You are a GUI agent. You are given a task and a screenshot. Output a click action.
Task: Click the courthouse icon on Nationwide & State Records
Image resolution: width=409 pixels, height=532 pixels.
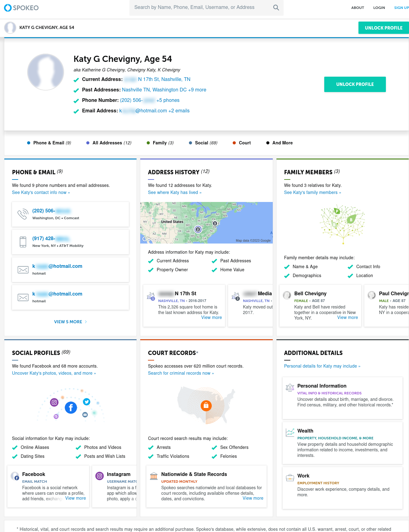153,476
